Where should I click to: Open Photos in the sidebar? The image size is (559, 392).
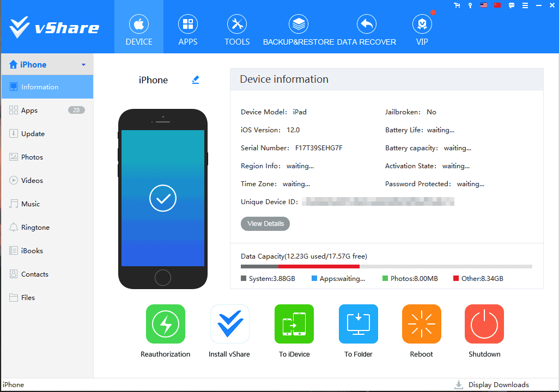47,157
